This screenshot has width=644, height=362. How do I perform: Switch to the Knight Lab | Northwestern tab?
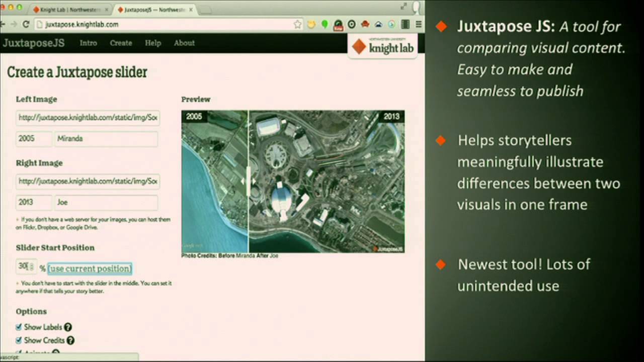click(x=70, y=10)
